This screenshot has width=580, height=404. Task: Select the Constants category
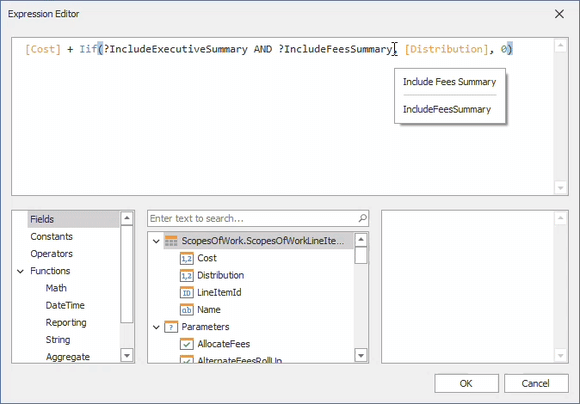click(x=51, y=236)
